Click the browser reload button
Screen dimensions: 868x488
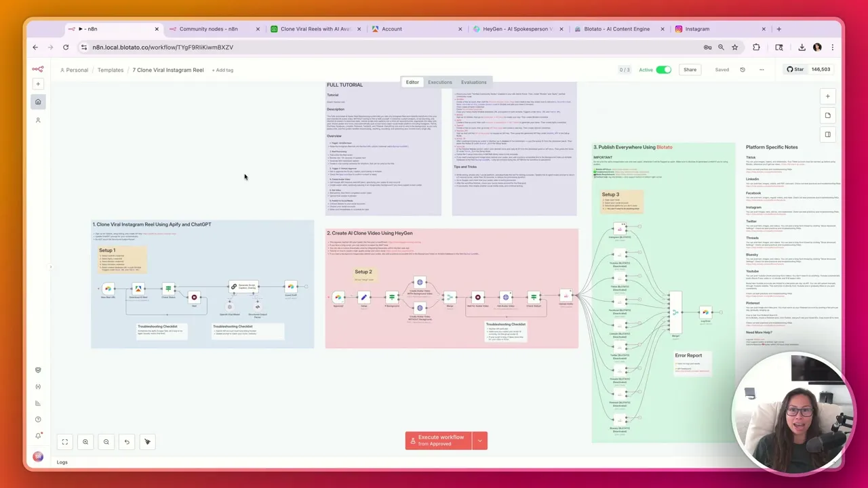(x=66, y=47)
